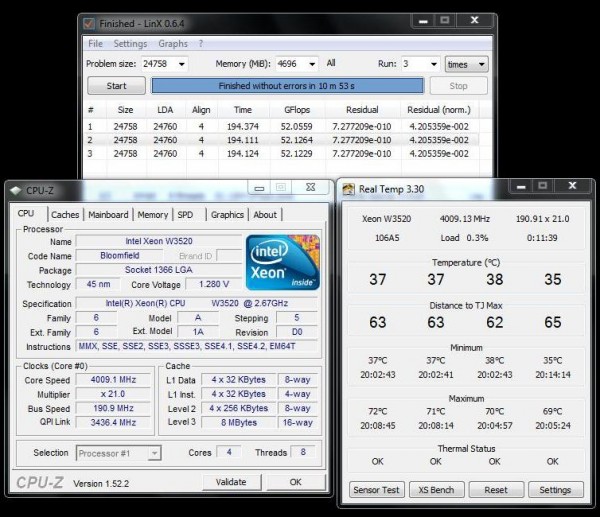Open the Run count dropdown in LinX
The image size is (600, 517).
pyautogui.click(x=434, y=64)
